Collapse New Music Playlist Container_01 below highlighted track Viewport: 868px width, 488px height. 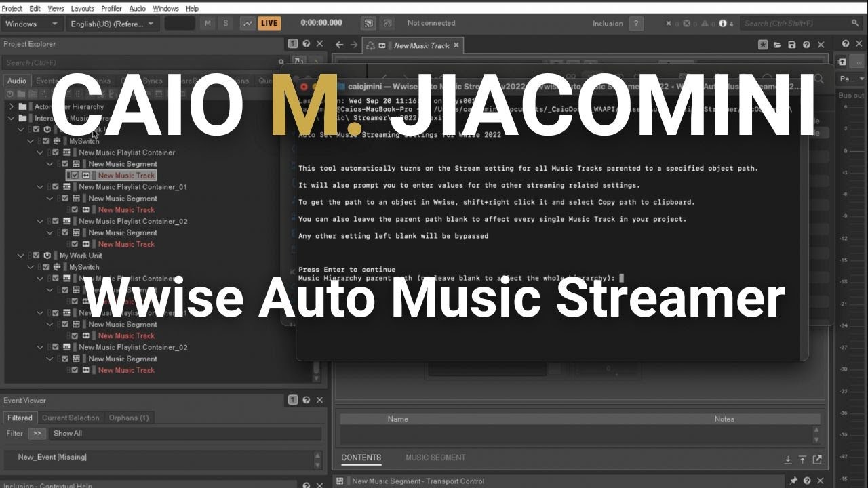[x=40, y=187]
